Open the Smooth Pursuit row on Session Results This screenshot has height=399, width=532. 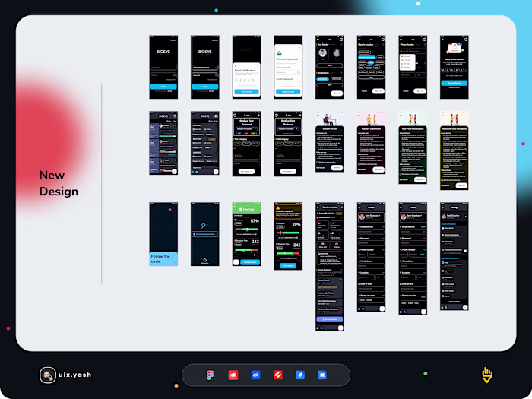coord(329,282)
